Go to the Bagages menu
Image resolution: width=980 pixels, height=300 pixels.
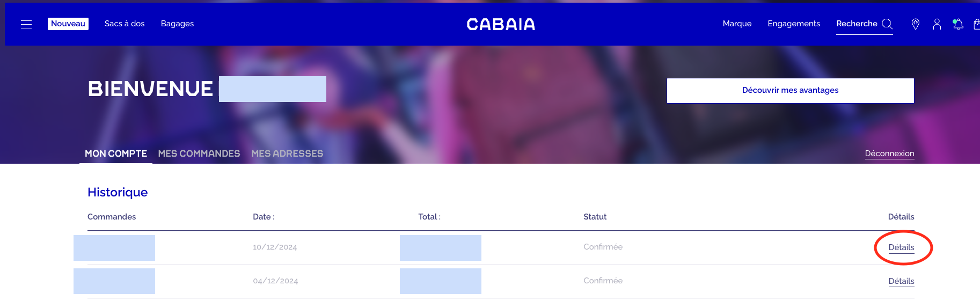click(x=177, y=24)
